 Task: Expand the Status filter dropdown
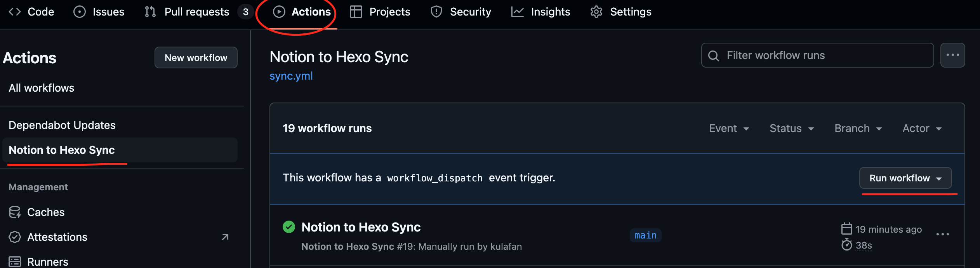[x=792, y=129]
